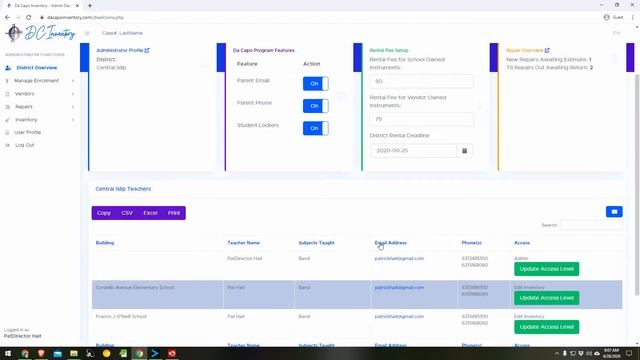Show hidden system tray icons

pos(557,353)
